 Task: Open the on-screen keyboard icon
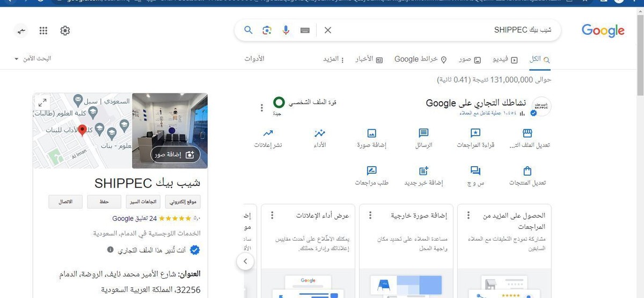305,30
